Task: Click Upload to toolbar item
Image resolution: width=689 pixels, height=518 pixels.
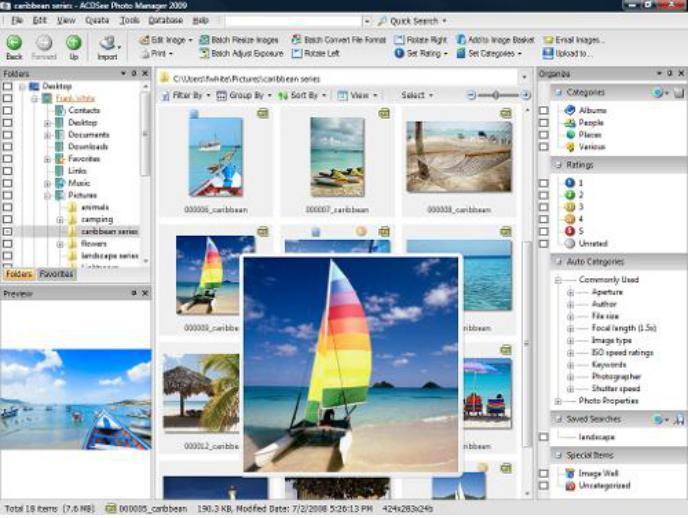Action: click(567, 54)
